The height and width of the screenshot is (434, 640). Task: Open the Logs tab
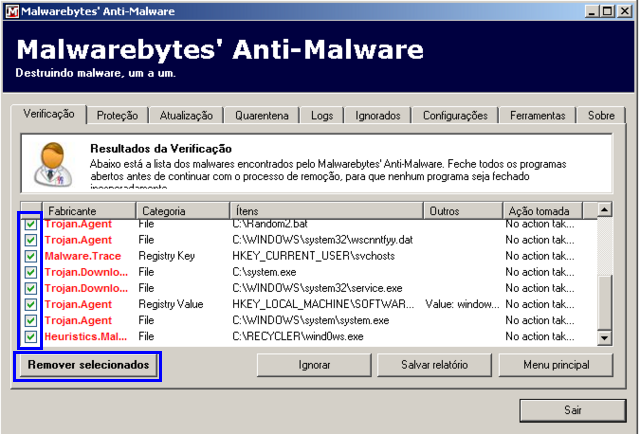[x=322, y=116]
